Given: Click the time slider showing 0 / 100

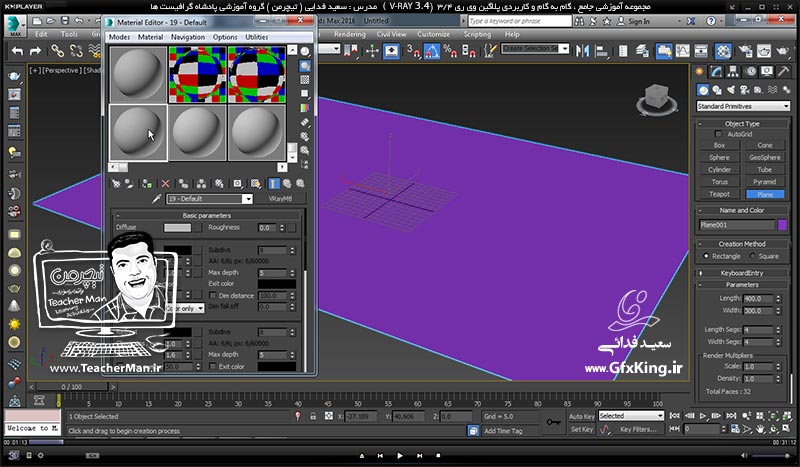Looking at the screenshot, I should click(71, 387).
